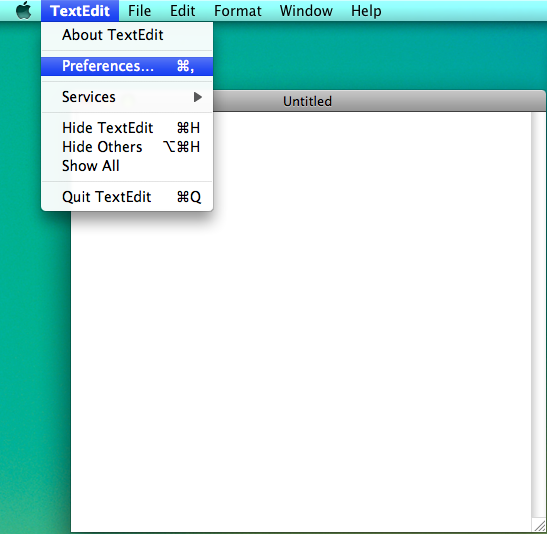Click the vertical scrollbar track

pyautogui.click(x=539, y=314)
